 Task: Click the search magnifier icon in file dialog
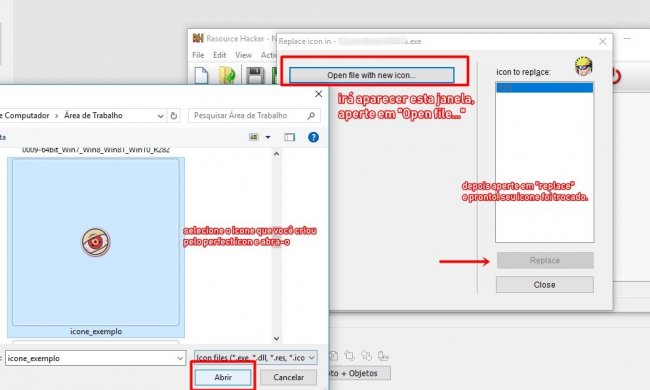(x=311, y=116)
